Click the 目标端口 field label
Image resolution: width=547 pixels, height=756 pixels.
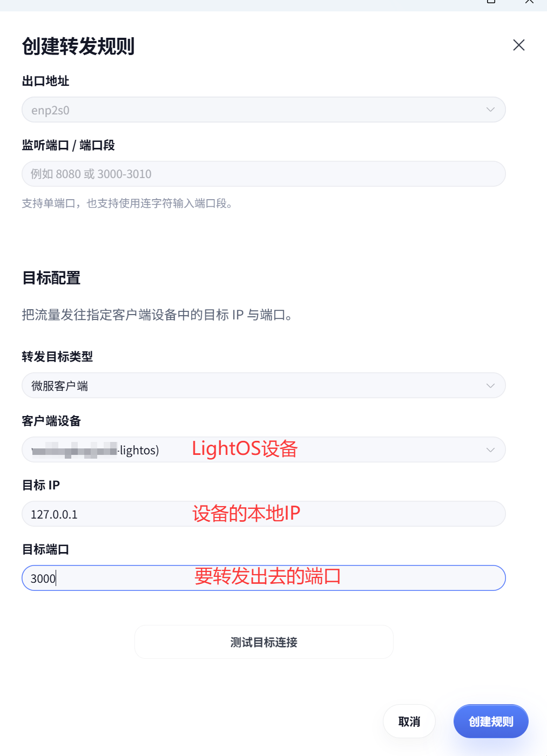[x=45, y=550]
